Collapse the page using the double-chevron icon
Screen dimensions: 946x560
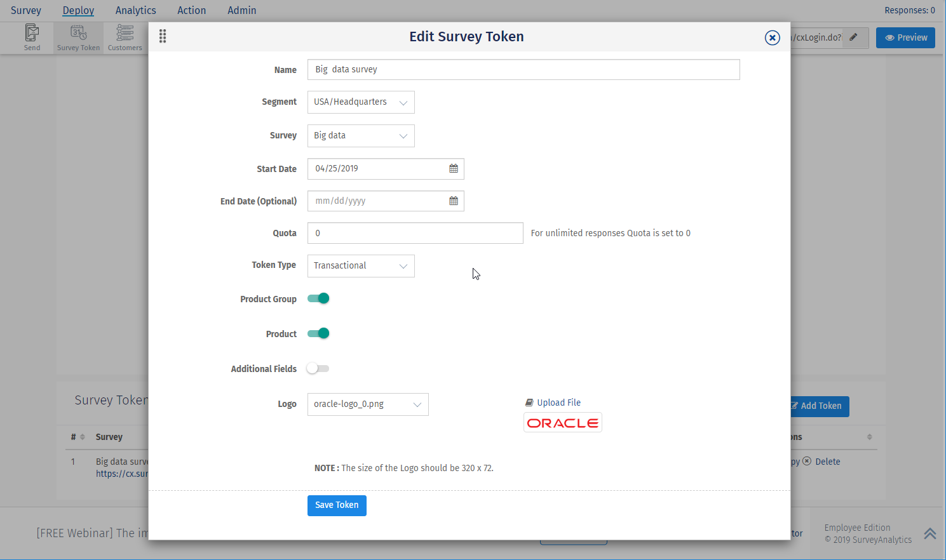pyautogui.click(x=930, y=533)
